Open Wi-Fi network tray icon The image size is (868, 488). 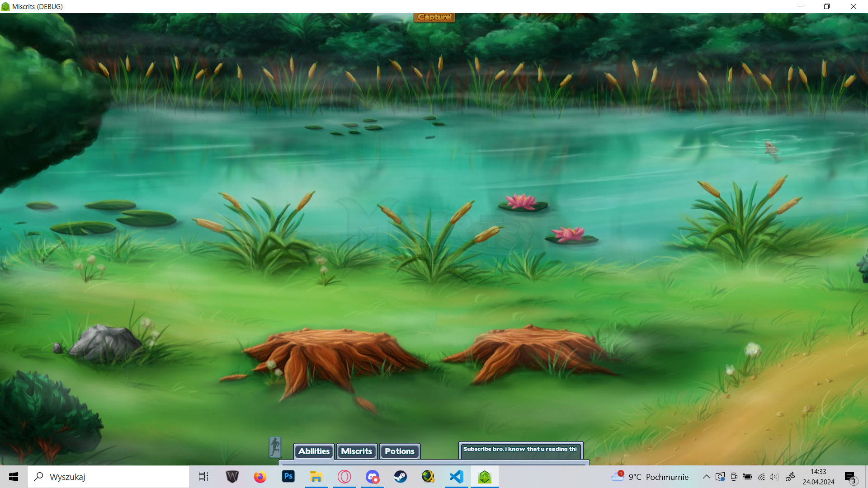(x=761, y=477)
